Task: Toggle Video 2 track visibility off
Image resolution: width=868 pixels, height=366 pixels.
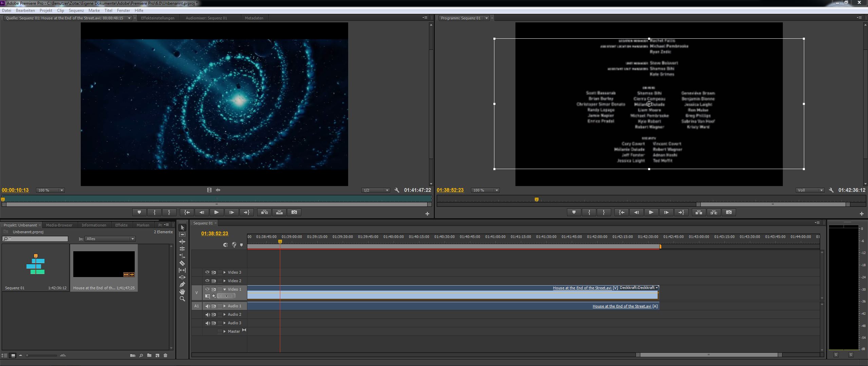Action: point(207,281)
